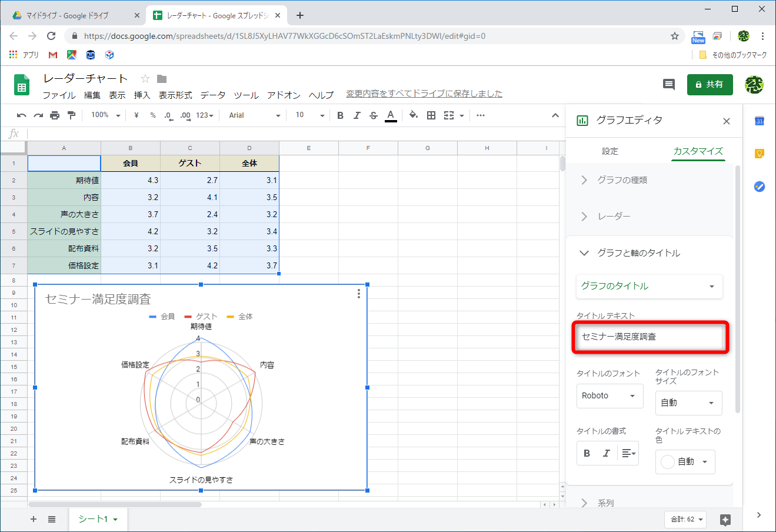
Task: Open the Arial font dropdown
Action: pyautogui.click(x=255, y=115)
